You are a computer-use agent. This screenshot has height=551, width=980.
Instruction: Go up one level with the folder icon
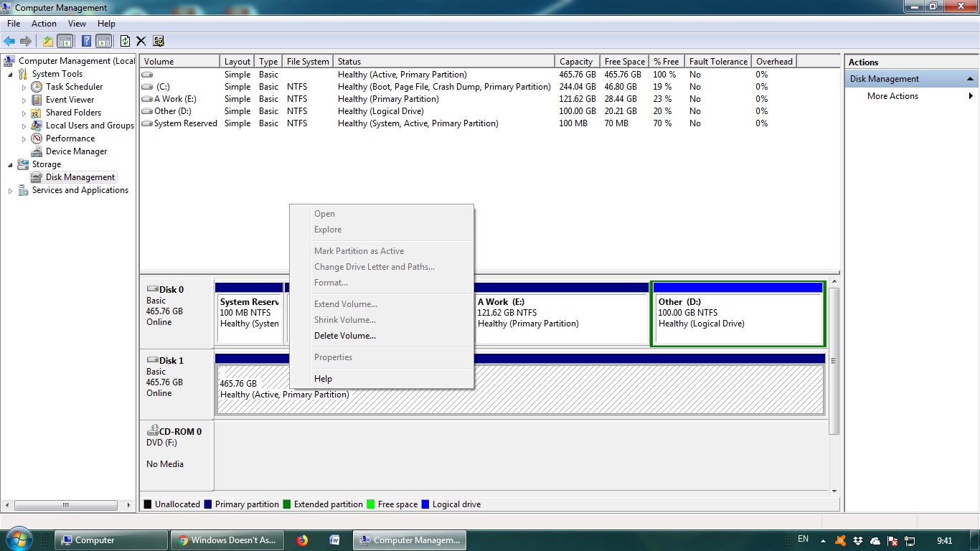pyautogui.click(x=48, y=41)
